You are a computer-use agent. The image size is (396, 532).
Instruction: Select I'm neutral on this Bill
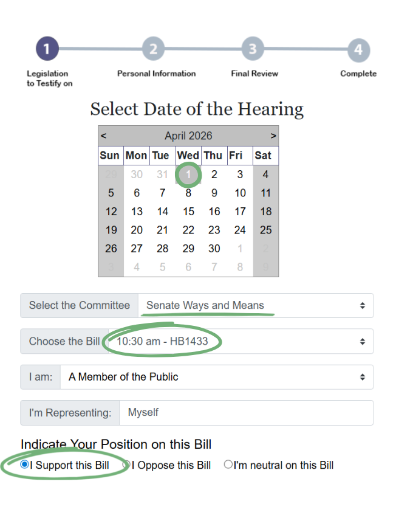click(228, 465)
